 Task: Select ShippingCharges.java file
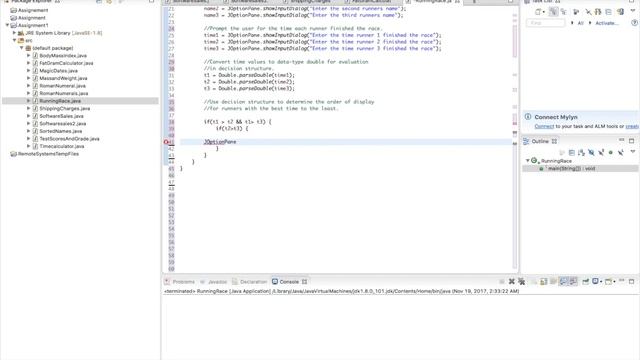64,109
